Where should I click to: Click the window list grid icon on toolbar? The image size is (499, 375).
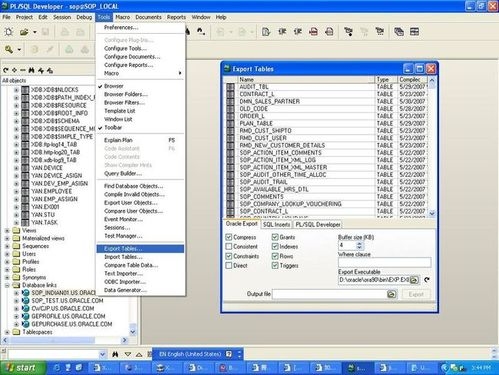(414, 32)
